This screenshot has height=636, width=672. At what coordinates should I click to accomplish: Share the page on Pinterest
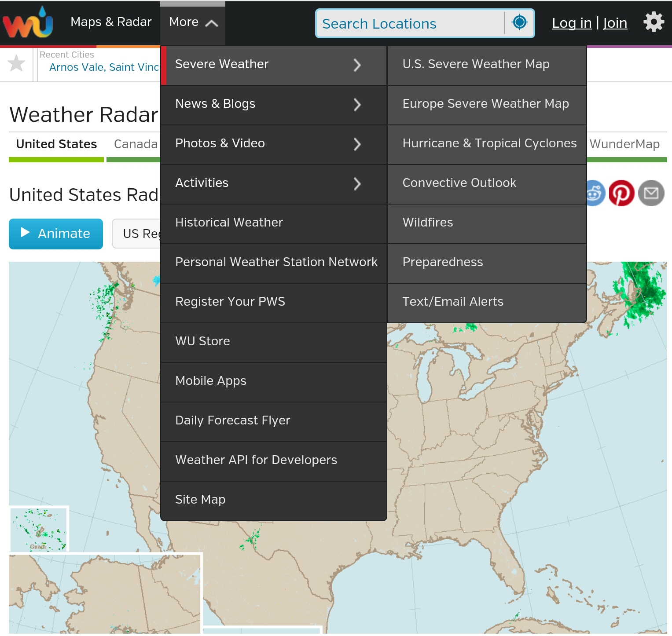[x=621, y=193]
